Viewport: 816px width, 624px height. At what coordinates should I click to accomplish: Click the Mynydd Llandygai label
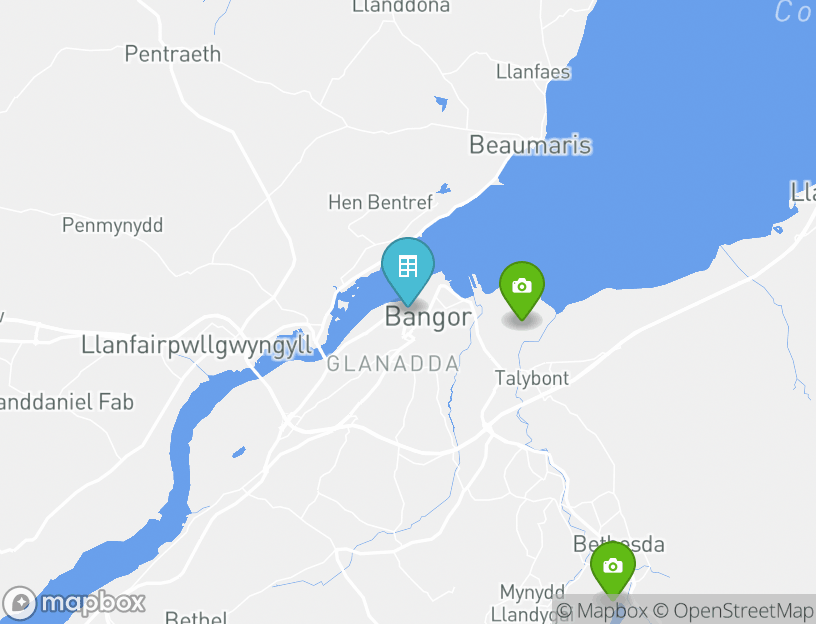[x=531, y=603]
